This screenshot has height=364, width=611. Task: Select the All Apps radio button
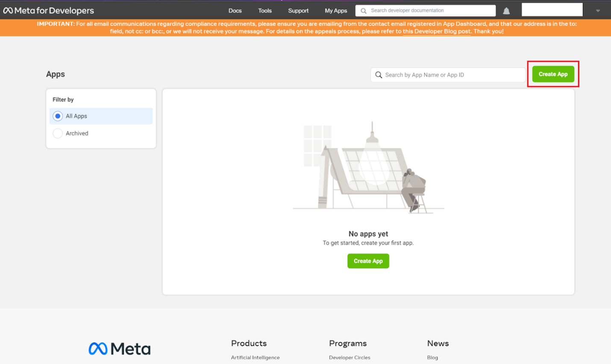(58, 116)
